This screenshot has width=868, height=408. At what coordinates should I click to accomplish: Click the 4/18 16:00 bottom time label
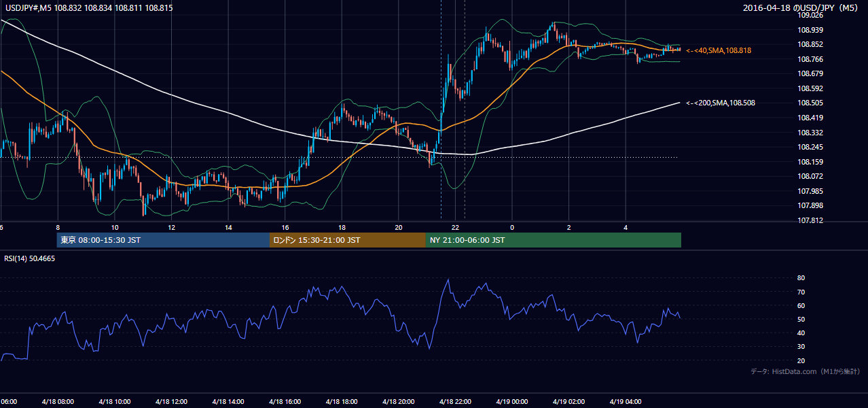(285, 402)
